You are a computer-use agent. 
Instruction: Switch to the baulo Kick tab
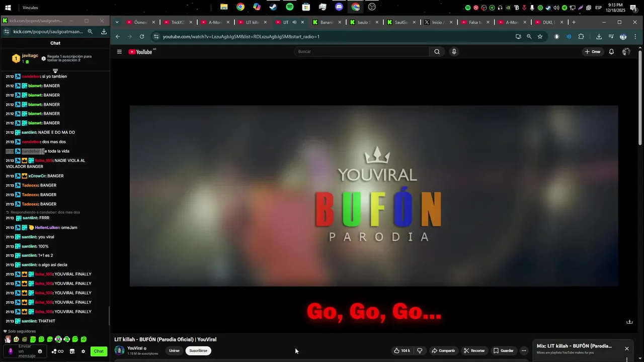[363, 22]
